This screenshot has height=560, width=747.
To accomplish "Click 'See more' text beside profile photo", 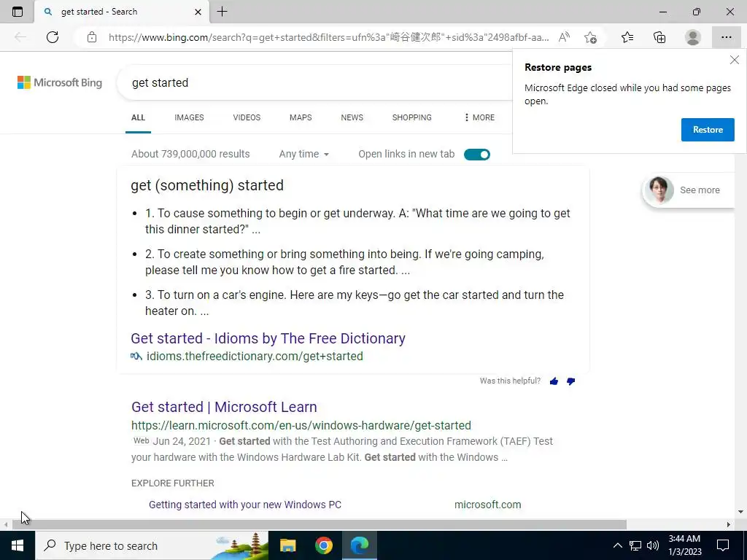I will pos(700,190).
